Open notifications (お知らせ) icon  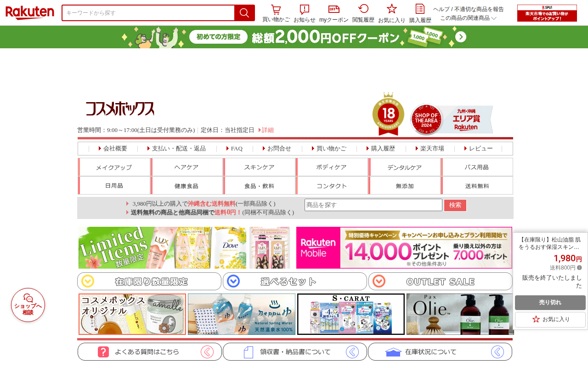(x=305, y=9)
